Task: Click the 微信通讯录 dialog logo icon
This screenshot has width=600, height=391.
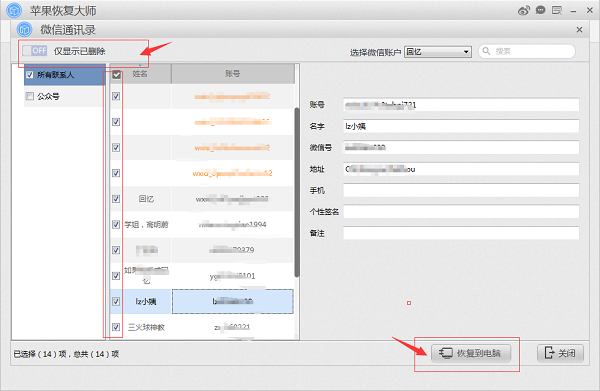Action: click(25, 29)
